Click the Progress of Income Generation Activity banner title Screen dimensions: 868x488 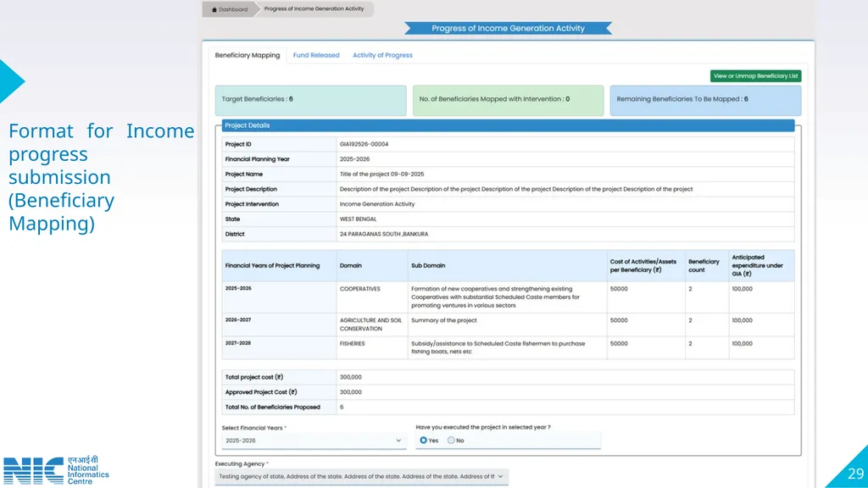coord(509,28)
